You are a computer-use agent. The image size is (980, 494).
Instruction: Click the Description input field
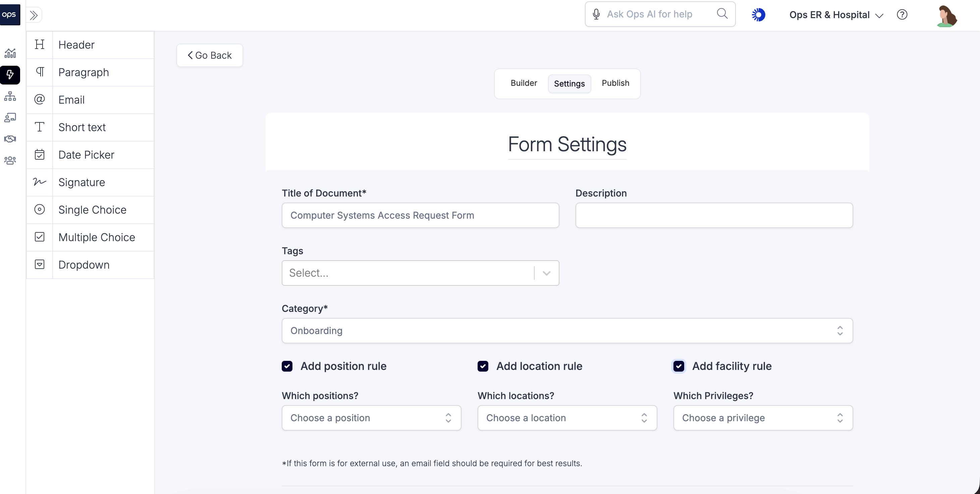click(714, 215)
